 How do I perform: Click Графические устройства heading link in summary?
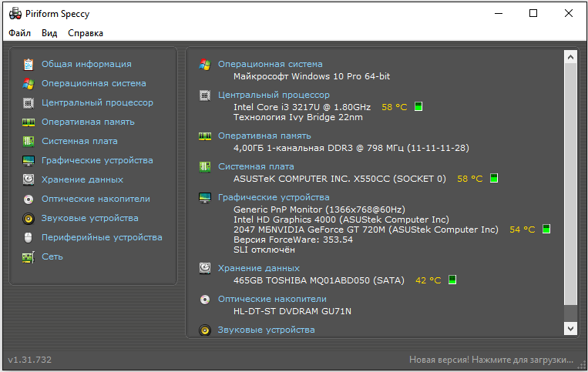274,197
